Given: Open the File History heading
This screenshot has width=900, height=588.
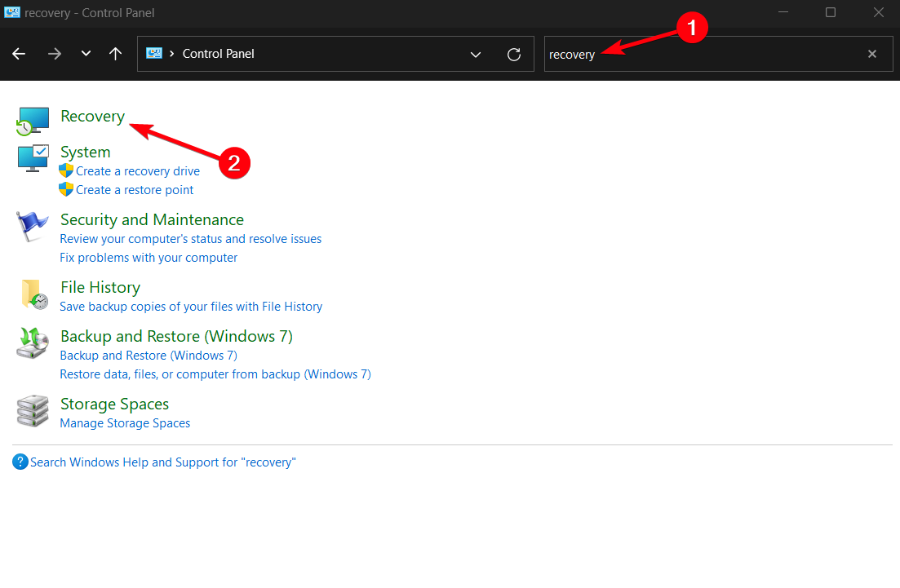Looking at the screenshot, I should 100,287.
